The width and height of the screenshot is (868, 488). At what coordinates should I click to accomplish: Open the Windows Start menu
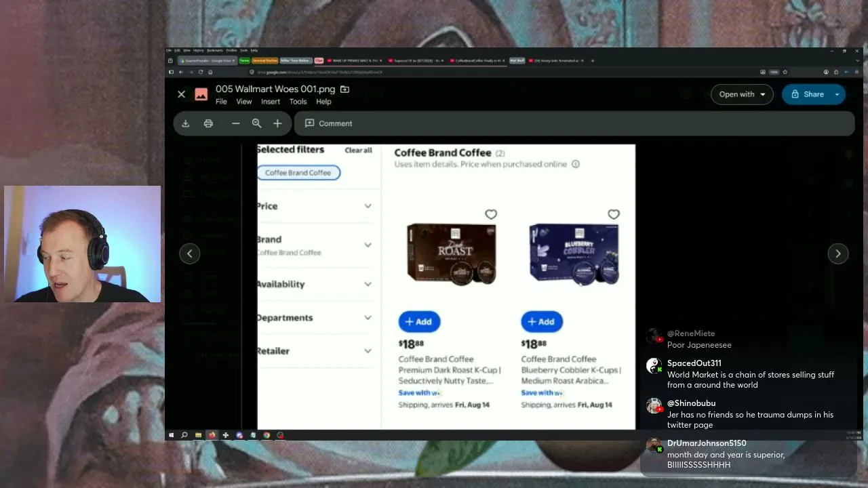[171, 435]
